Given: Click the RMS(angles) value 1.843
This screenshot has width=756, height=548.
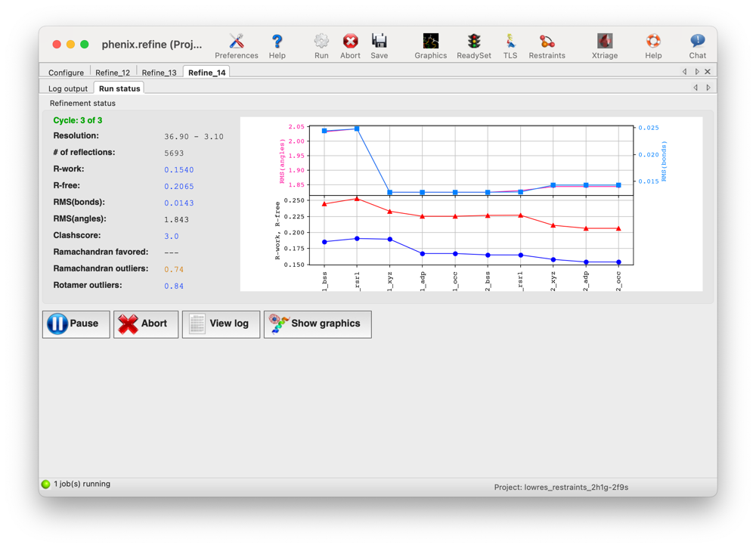Looking at the screenshot, I should (176, 219).
